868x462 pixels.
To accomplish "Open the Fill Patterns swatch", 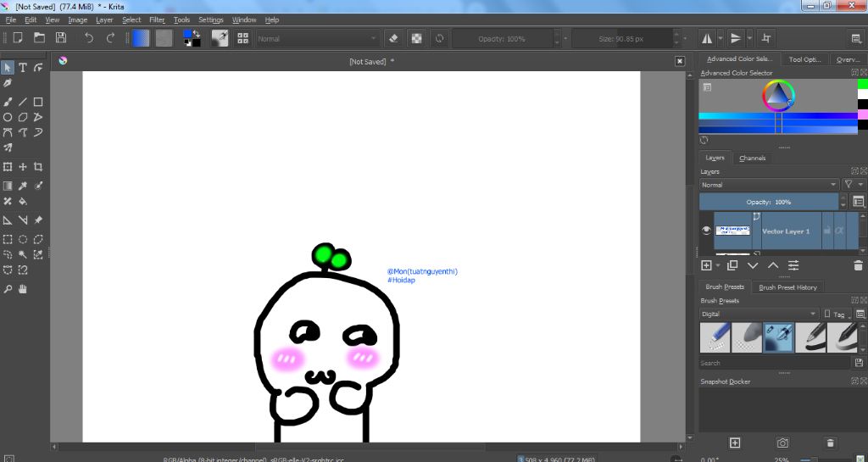I will tap(164, 38).
